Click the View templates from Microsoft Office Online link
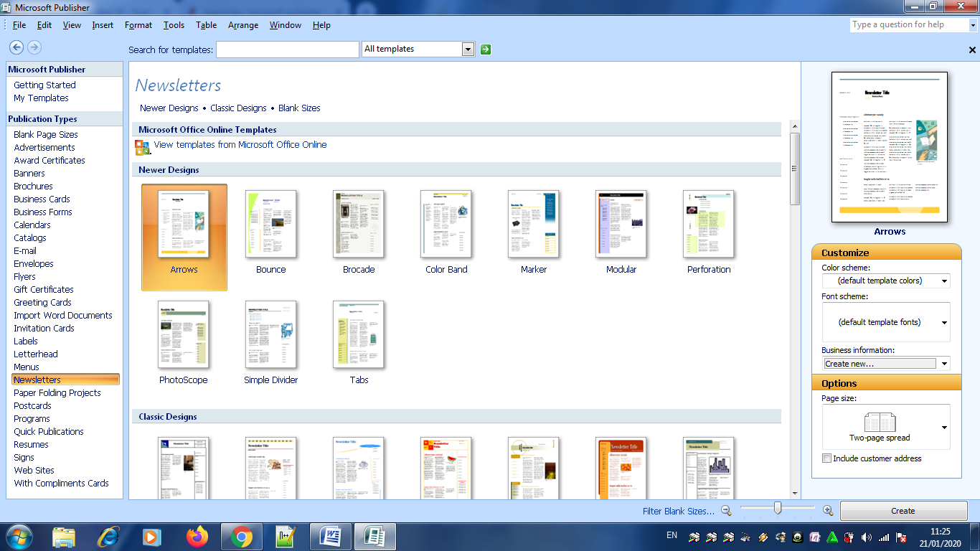The height and width of the screenshot is (551, 980). 240,145
